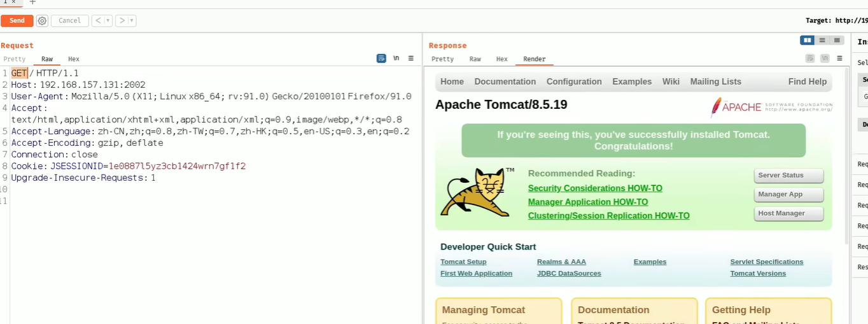Switch Request view to Hex tab
Viewport: 868px width, 324px height.
tap(74, 59)
